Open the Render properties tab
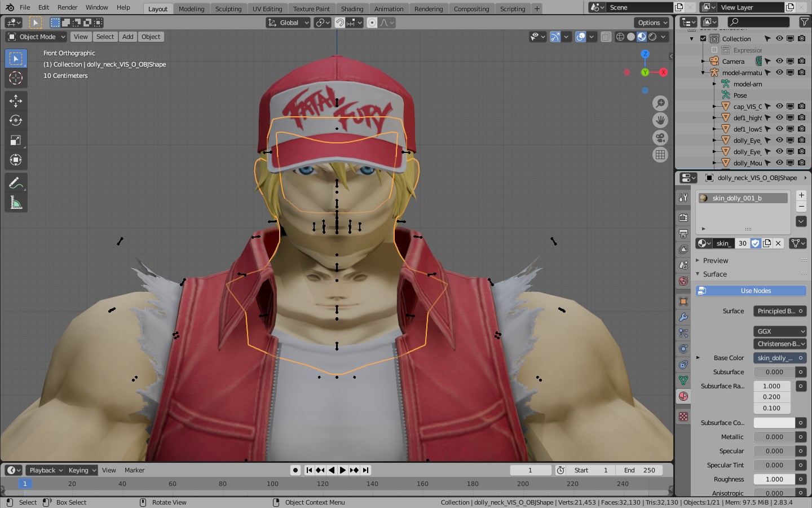 (683, 217)
